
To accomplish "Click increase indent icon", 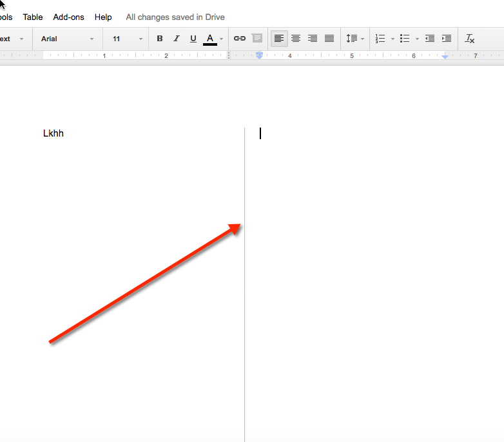I will (447, 39).
